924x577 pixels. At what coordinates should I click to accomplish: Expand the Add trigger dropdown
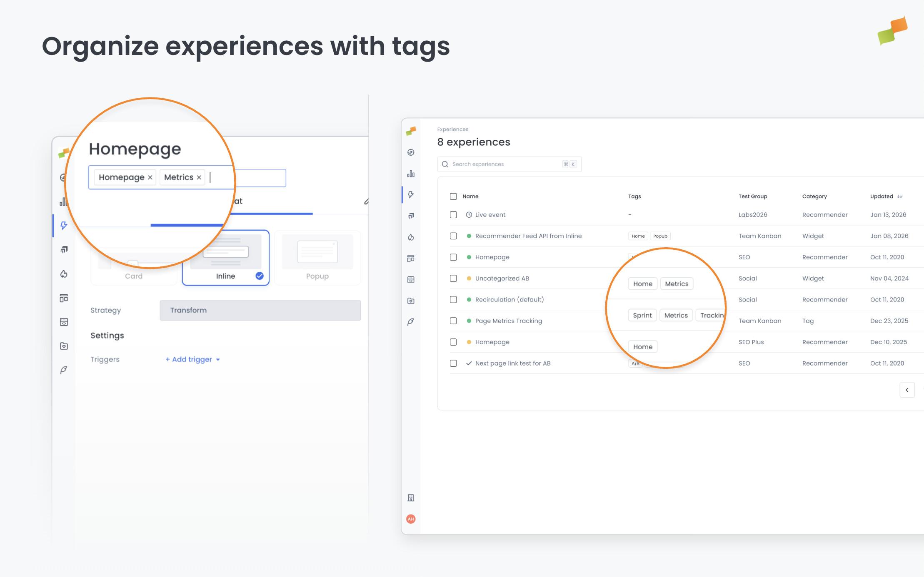click(192, 359)
